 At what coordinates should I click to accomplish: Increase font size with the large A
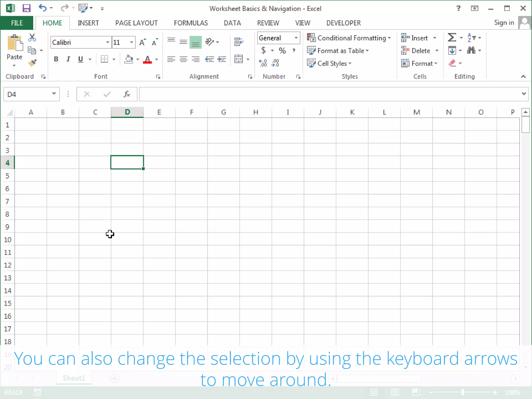(142, 42)
